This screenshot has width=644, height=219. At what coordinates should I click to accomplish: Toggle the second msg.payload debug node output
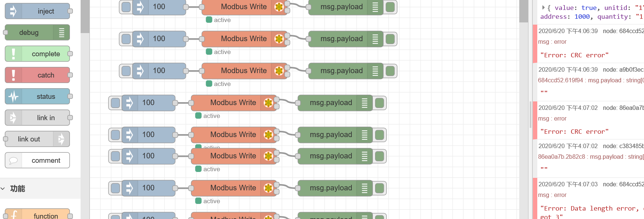point(390,39)
